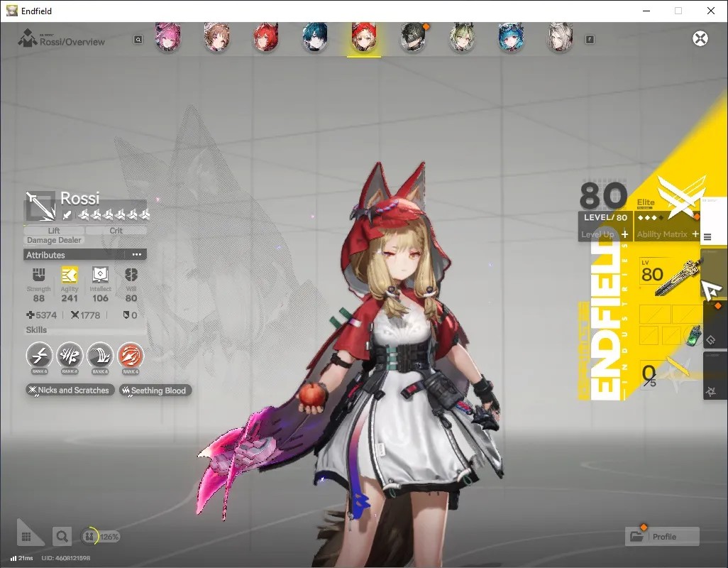Select the light blue-haired operator portrait
The image size is (728, 568).
point(511,37)
